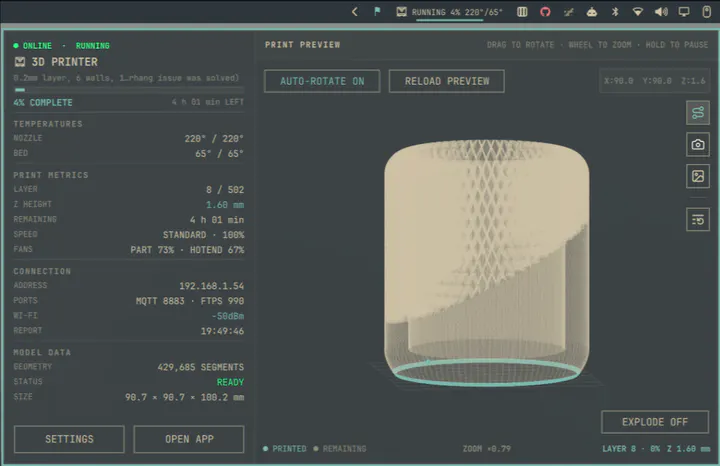Click the display monitor tray icon
The height and width of the screenshot is (466, 720).
click(684, 12)
